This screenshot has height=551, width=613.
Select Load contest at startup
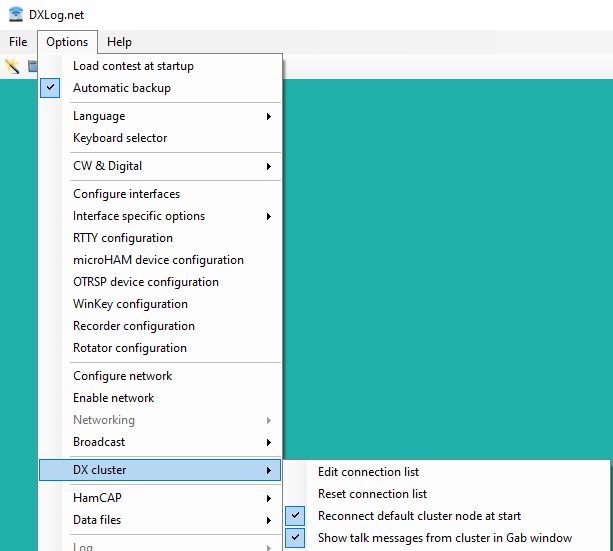click(160, 66)
